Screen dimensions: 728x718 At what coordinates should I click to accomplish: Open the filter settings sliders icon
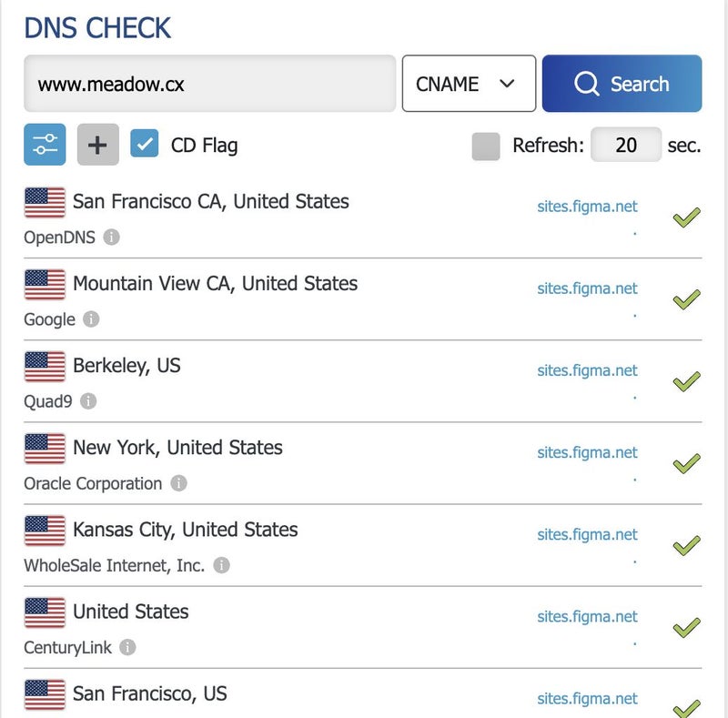(45, 145)
